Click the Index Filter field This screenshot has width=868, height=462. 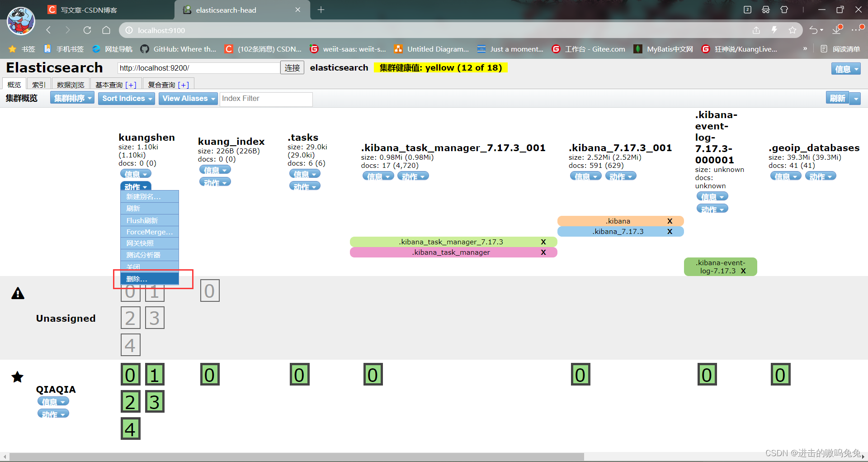[266, 99]
